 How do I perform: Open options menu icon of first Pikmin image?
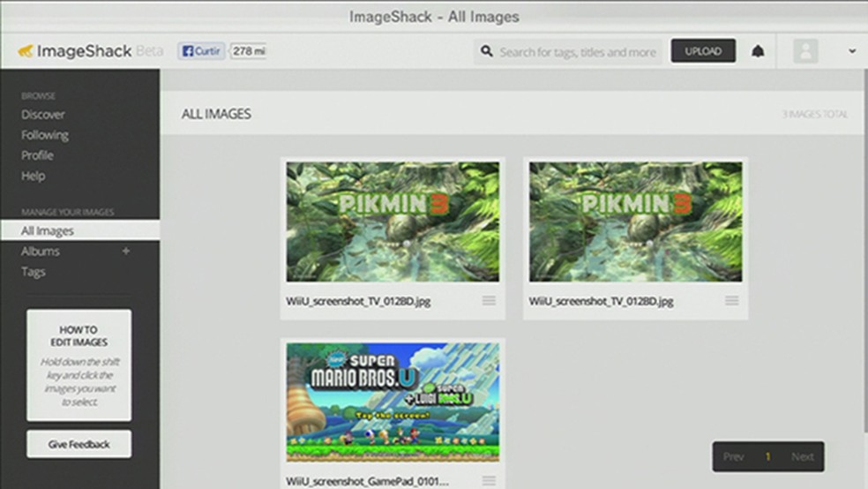tap(489, 301)
